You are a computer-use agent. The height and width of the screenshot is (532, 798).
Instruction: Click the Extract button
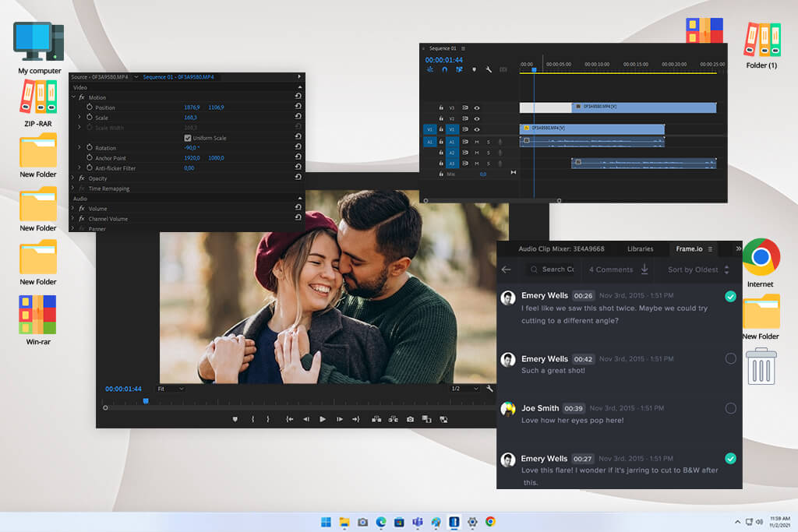pyautogui.click(x=394, y=419)
